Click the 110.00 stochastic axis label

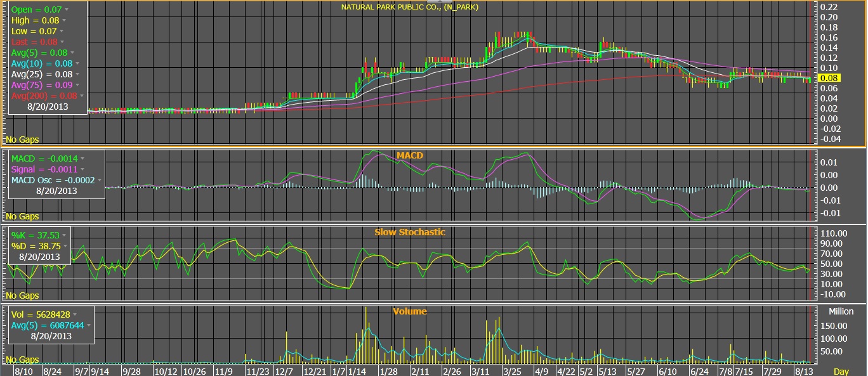tap(834, 233)
